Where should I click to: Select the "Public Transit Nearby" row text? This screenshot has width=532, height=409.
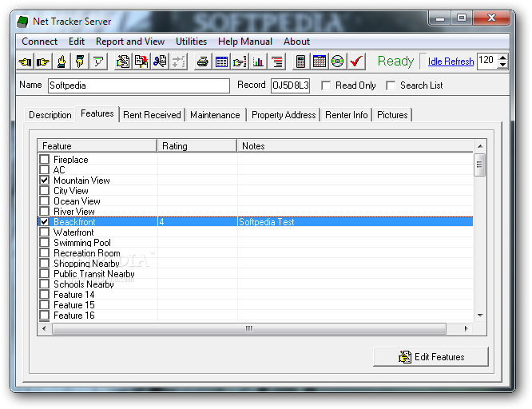click(94, 273)
